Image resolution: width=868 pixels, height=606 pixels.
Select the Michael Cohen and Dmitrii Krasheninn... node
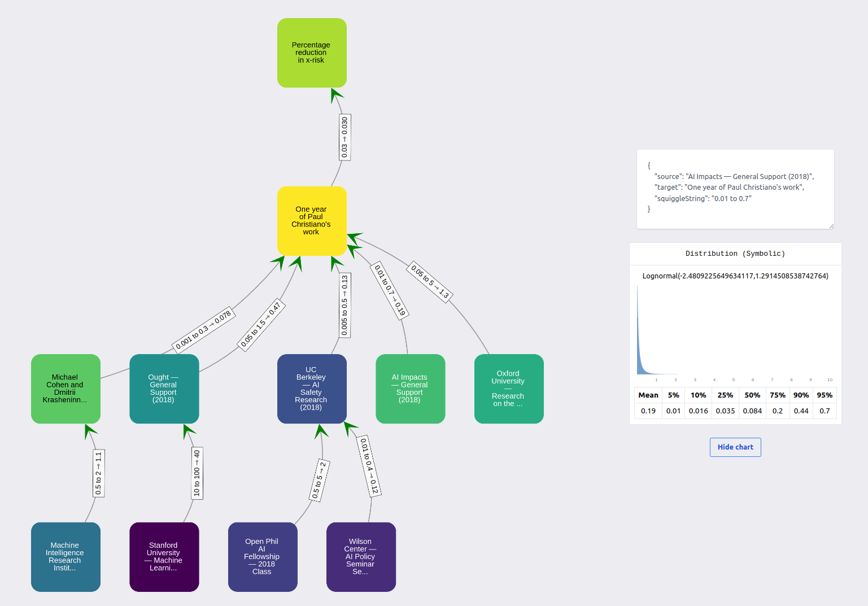(x=66, y=389)
